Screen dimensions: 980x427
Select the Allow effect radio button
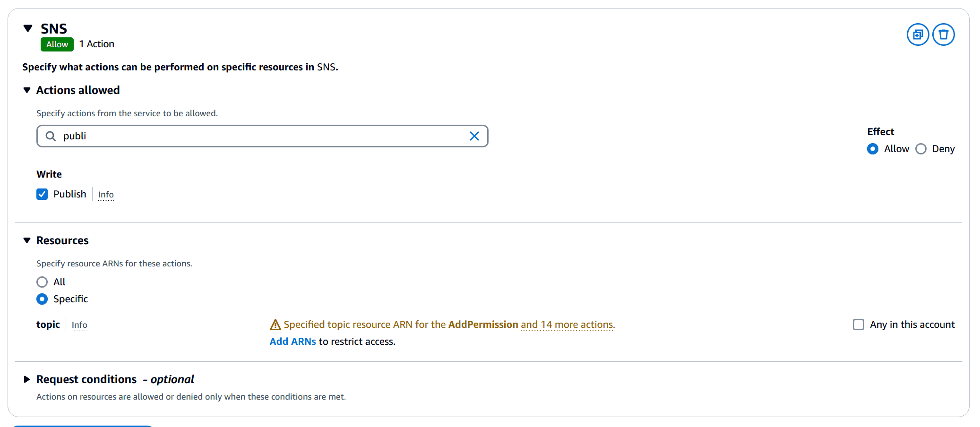coord(872,149)
